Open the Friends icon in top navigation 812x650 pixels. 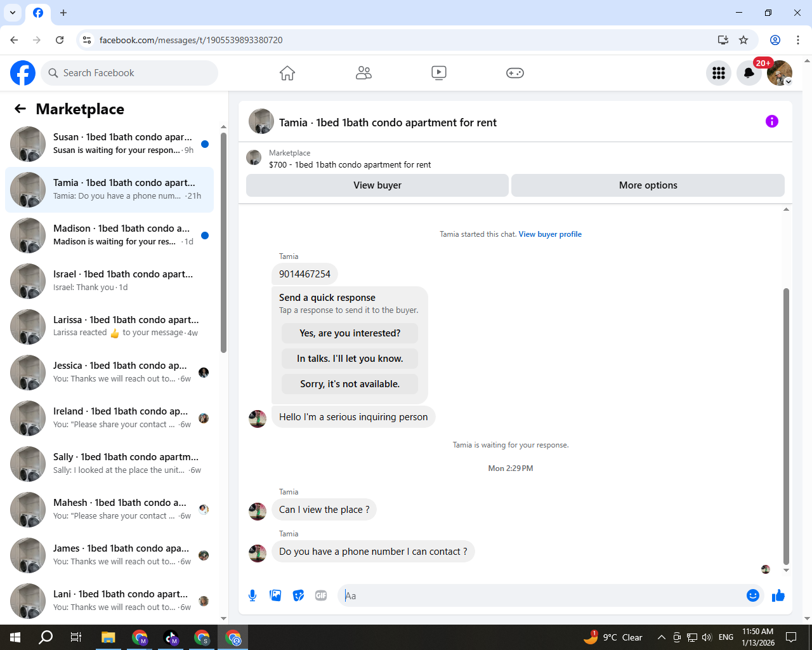[x=363, y=73]
